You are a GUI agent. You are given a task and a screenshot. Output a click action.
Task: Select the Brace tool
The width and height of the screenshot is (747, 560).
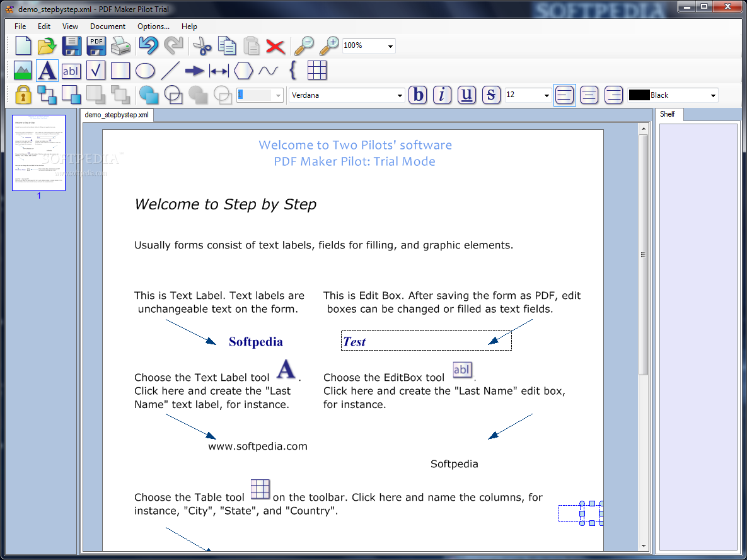click(292, 71)
